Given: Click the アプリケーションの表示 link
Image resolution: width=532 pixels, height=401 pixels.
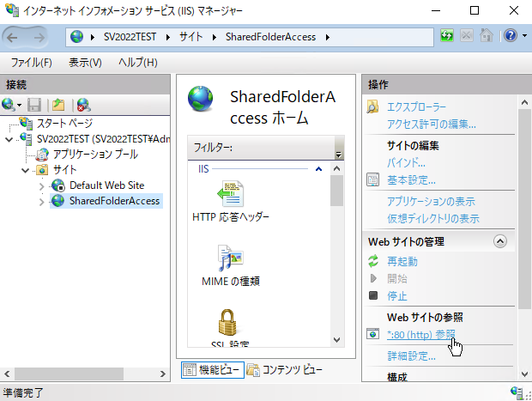Looking at the screenshot, I should 432,201.
